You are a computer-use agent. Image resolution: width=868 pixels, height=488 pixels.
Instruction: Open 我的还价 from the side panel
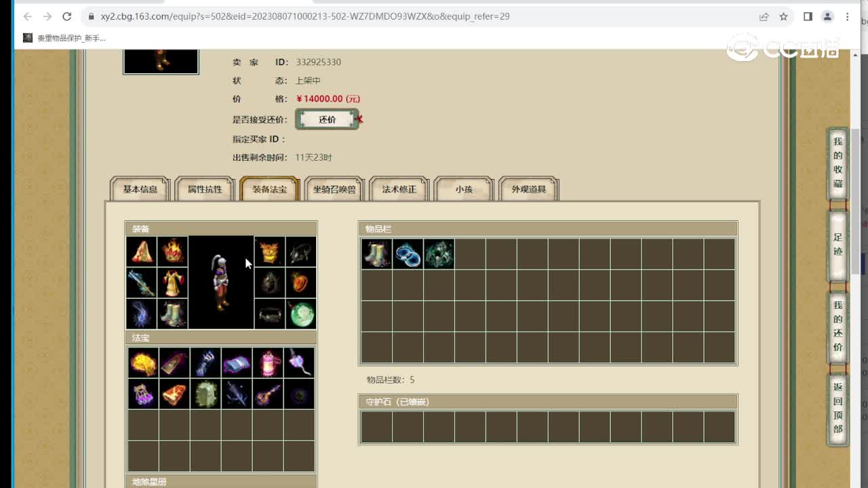click(x=838, y=327)
